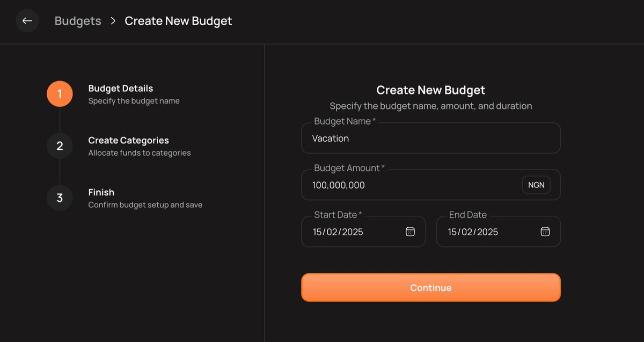Open the End Date calendar icon
The height and width of the screenshot is (342, 644).
point(545,231)
